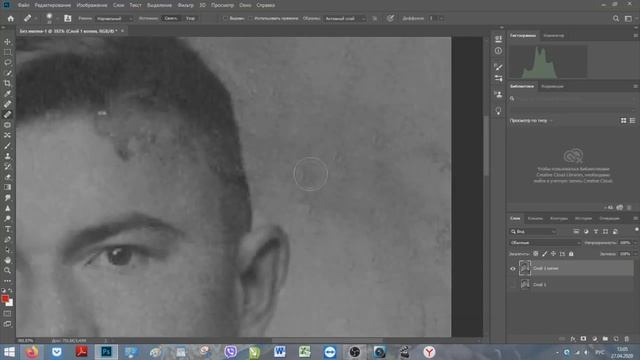Show the Слой 1 layer
640x360 pixels.
click(x=513, y=284)
